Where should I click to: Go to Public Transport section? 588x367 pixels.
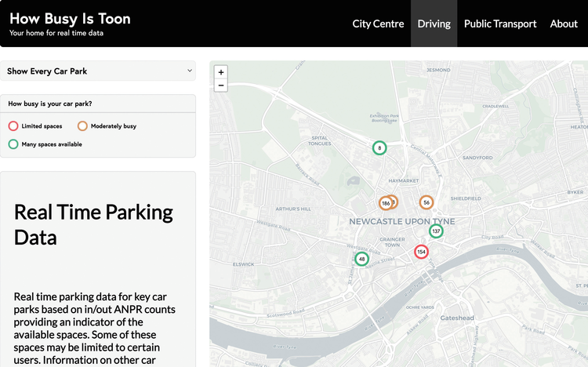(500, 24)
